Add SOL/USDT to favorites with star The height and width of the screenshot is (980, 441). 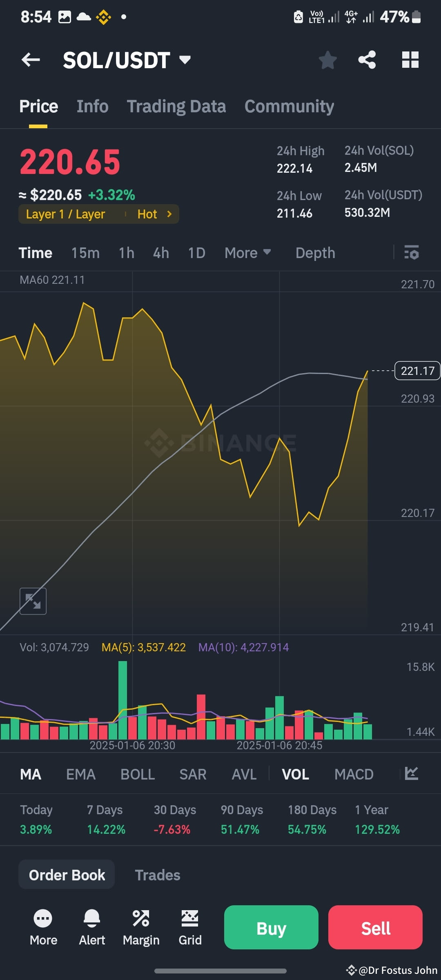coord(327,60)
